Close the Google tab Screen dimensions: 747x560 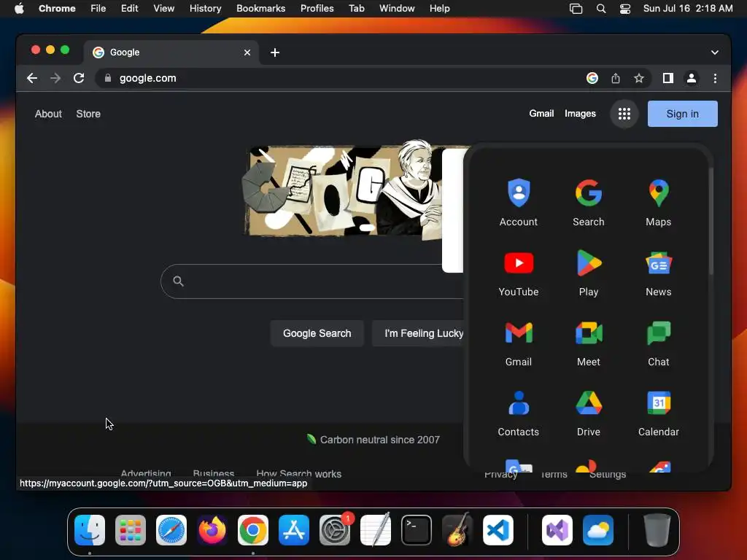(247, 52)
